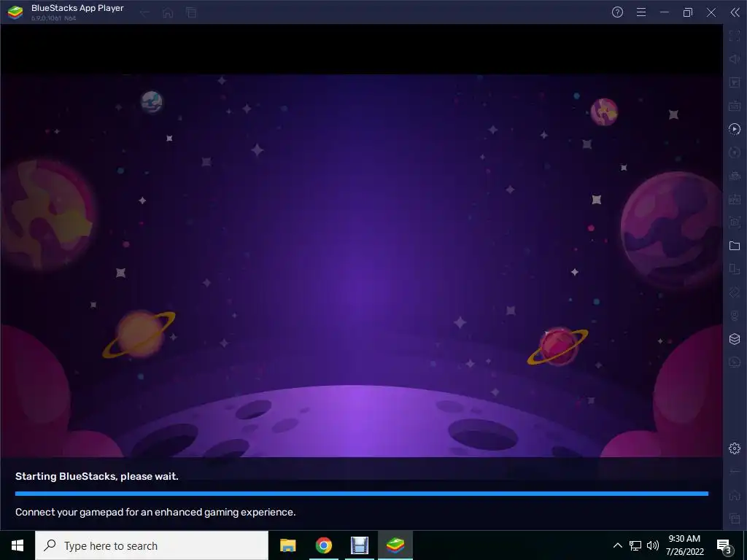Image resolution: width=747 pixels, height=560 pixels.
Task: Open the help question mark icon
Action: [617, 12]
